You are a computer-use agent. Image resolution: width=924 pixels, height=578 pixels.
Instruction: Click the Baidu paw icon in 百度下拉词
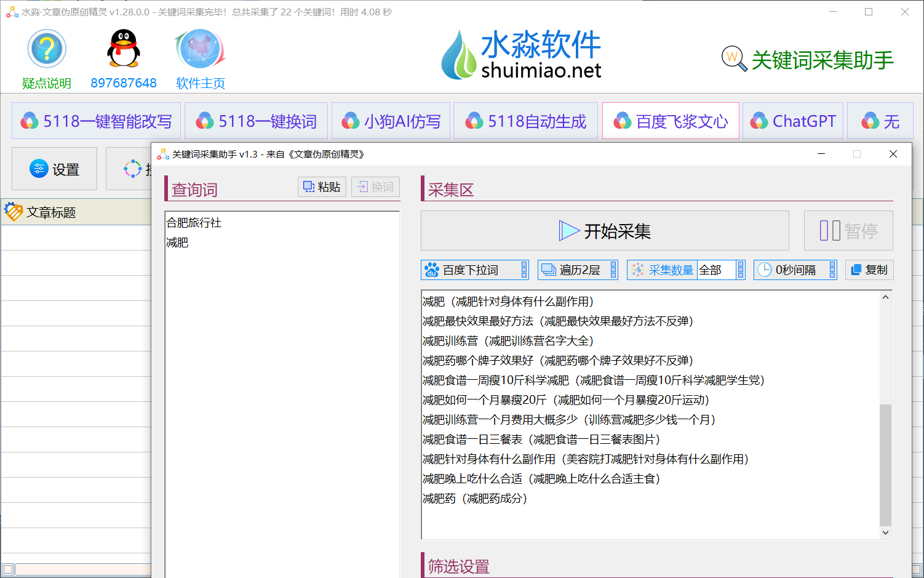click(432, 270)
